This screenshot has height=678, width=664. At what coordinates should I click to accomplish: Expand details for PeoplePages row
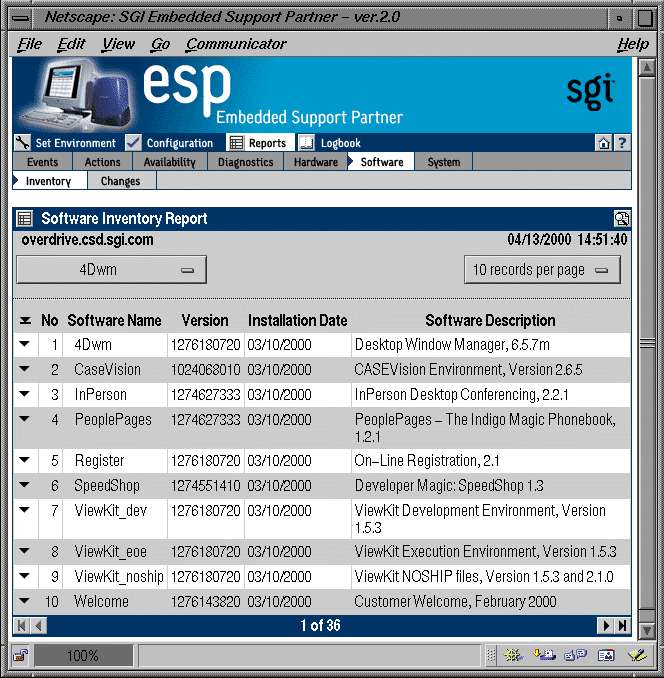(x=25, y=419)
